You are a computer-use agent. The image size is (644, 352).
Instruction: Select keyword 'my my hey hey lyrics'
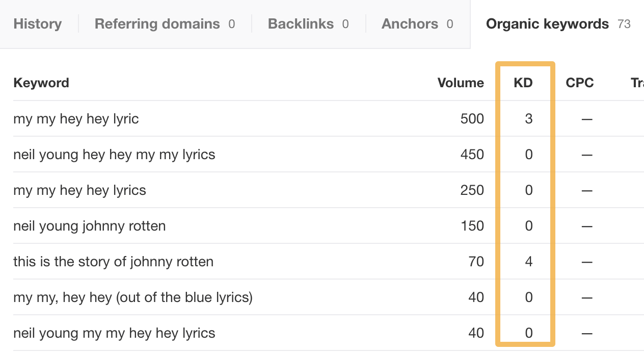click(x=80, y=190)
